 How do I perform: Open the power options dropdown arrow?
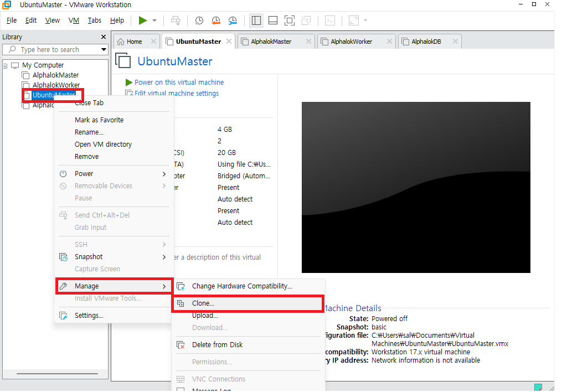(154, 20)
